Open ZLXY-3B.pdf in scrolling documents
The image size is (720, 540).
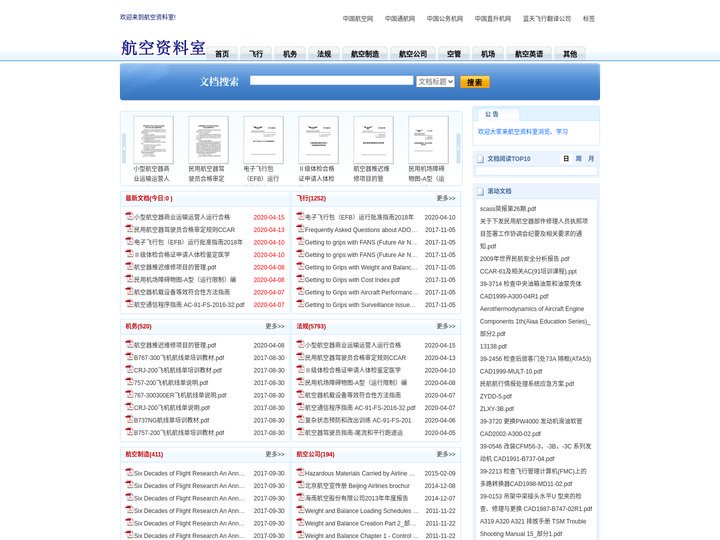[497, 409]
